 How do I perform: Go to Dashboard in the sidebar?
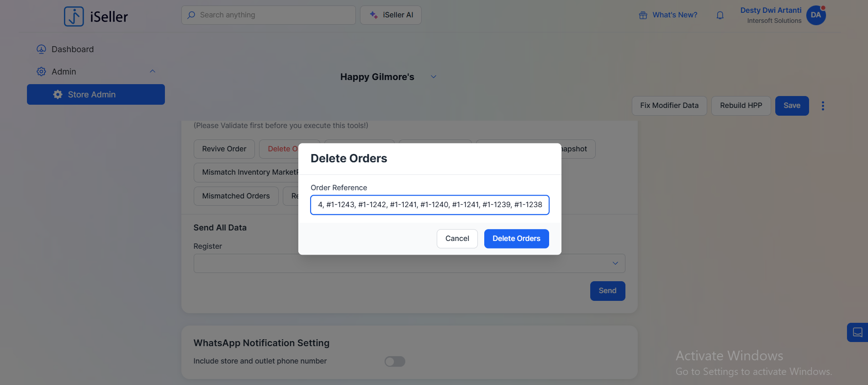[x=73, y=49]
